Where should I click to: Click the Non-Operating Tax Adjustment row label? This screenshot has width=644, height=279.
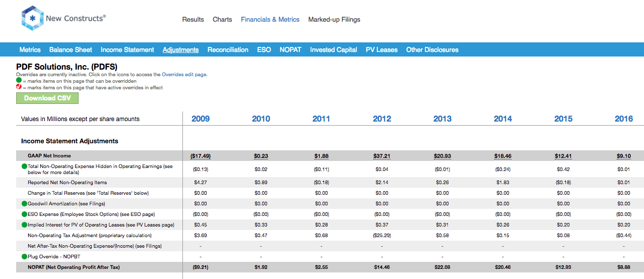(90, 235)
